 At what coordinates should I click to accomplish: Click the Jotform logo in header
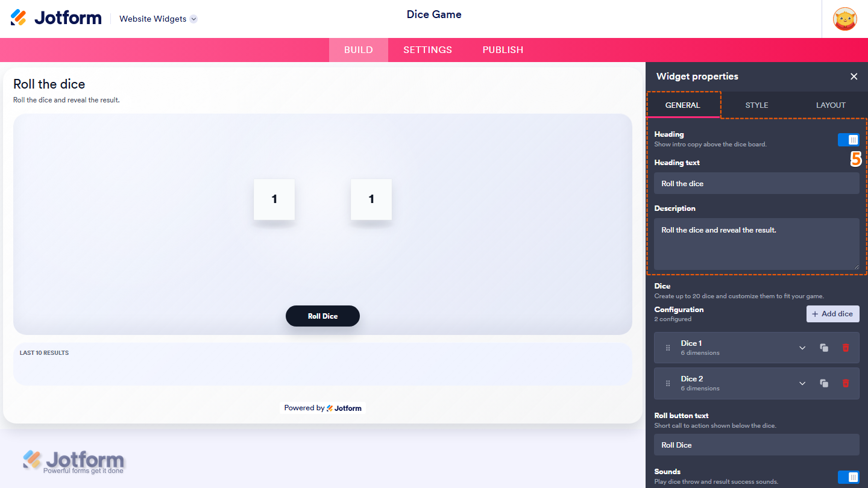pyautogui.click(x=56, y=18)
